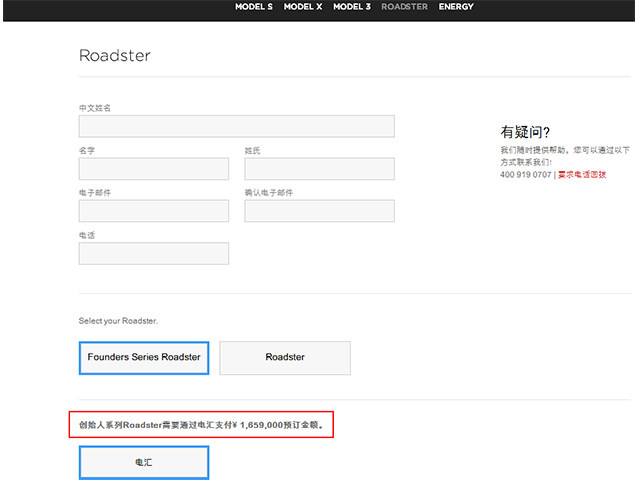Select Model 3 in top navigation
This screenshot has width=640, height=480.
click(x=351, y=7)
